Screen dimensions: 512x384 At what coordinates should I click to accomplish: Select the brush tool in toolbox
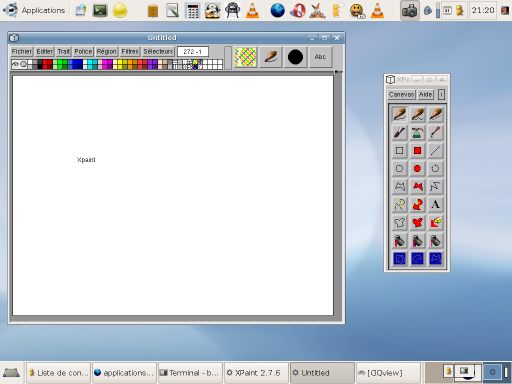(399, 133)
